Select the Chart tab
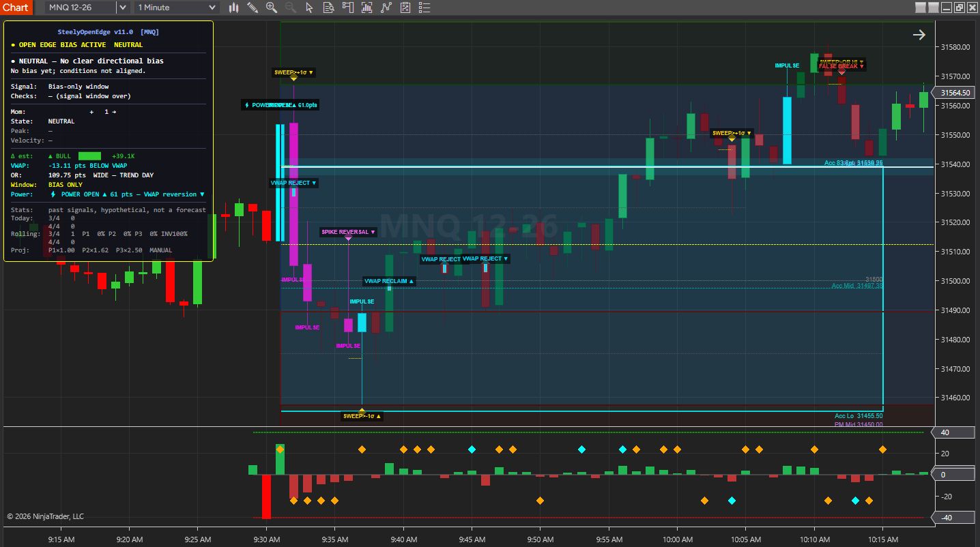 [x=16, y=8]
